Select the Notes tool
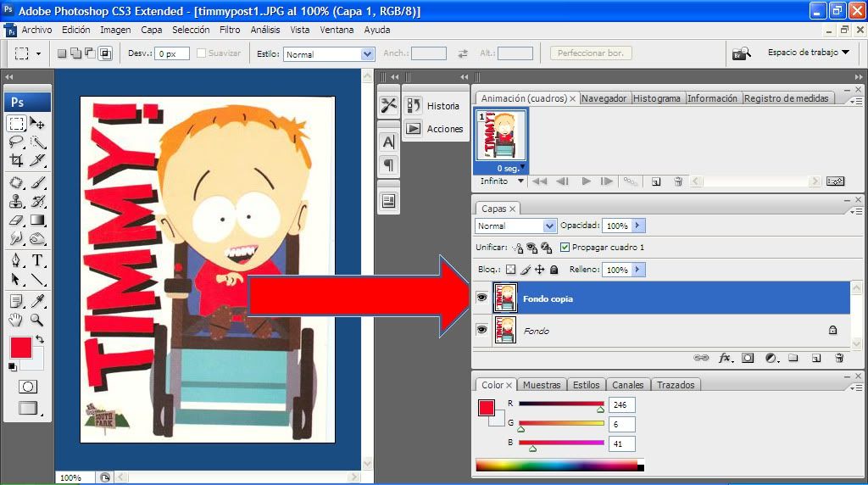868x485 pixels. [x=17, y=301]
